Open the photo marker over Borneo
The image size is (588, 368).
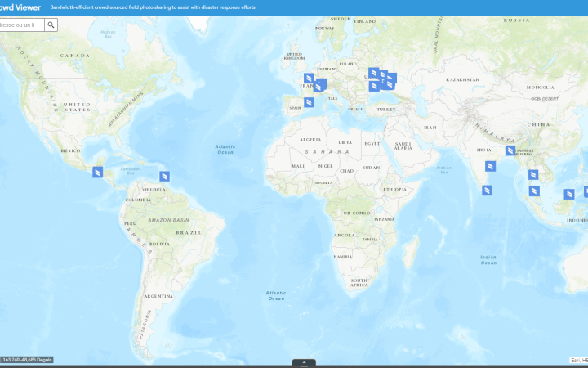click(569, 194)
